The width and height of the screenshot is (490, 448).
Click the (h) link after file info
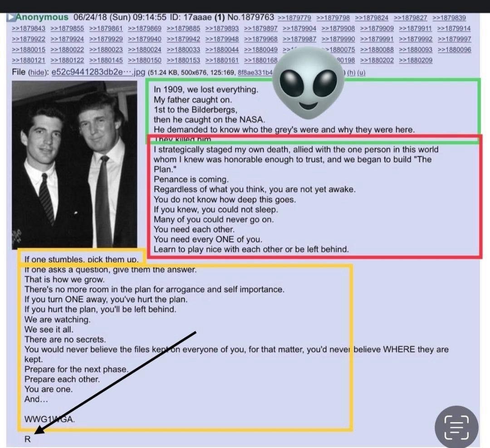click(351, 73)
